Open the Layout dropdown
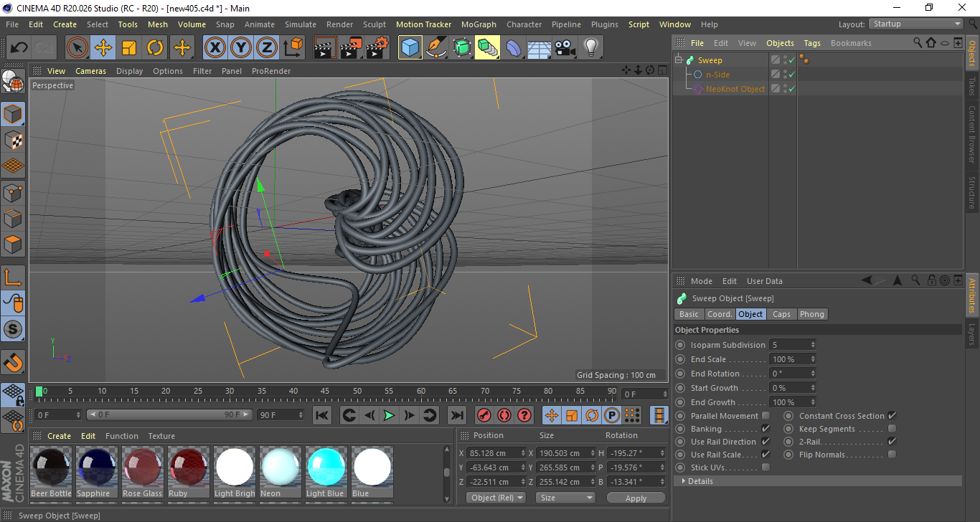980x522 pixels. click(916, 24)
